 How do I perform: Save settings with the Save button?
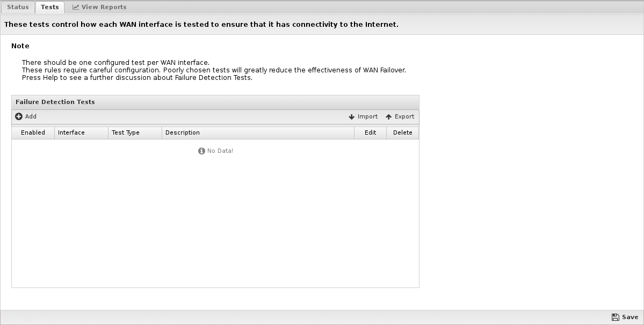tap(625, 317)
